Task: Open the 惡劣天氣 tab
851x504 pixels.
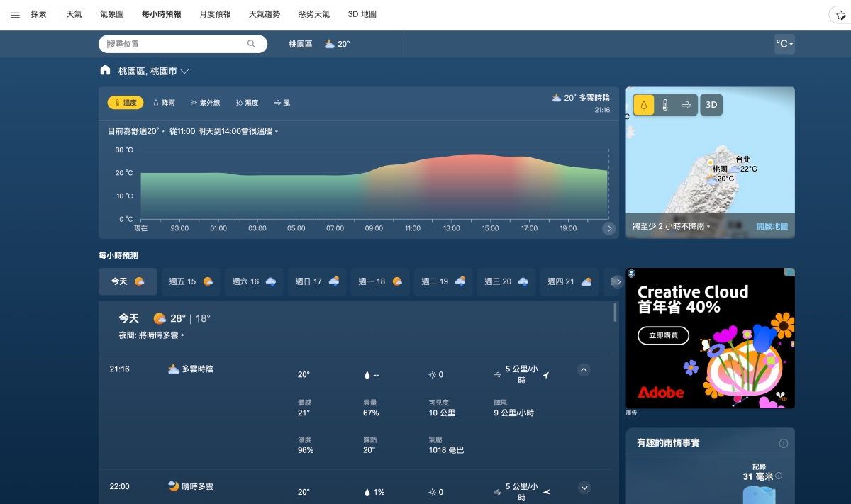Action: click(314, 14)
